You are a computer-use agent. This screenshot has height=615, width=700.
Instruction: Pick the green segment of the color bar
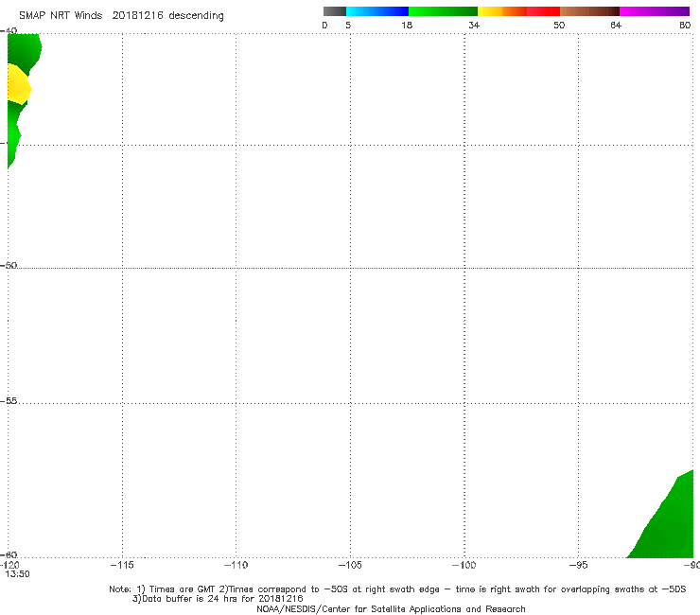point(443,11)
